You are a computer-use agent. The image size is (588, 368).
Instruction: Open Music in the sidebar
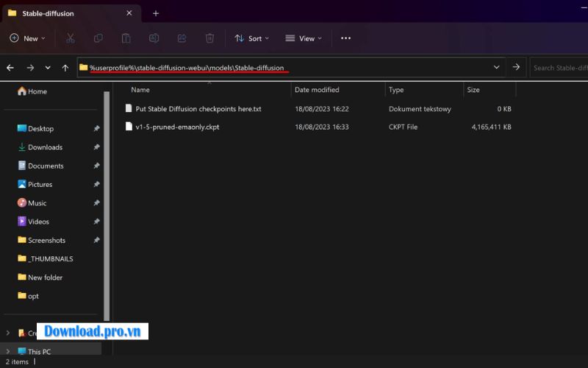32,203
